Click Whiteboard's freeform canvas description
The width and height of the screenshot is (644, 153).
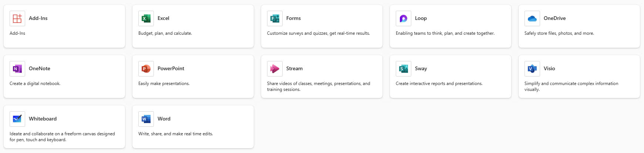[x=62, y=137]
